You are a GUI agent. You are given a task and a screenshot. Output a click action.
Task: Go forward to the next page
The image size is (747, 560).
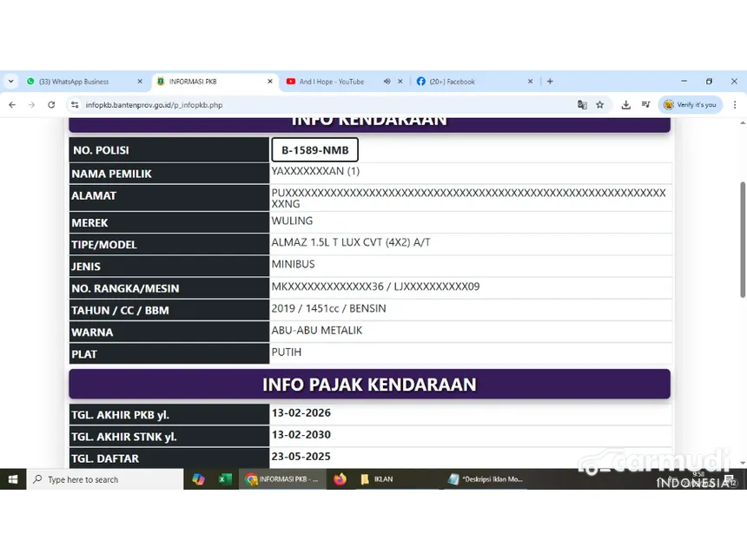(x=32, y=105)
